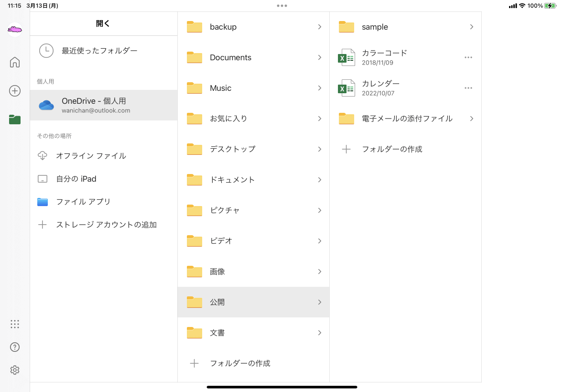564x392 pixels.
Task: Create a folder in the 公開 column
Action: (392, 149)
